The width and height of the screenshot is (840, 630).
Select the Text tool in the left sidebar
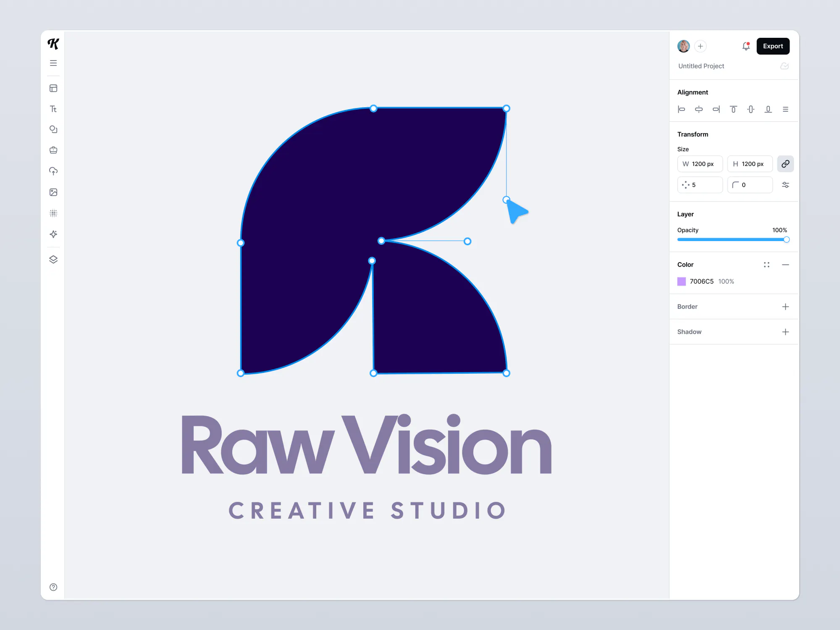click(53, 109)
